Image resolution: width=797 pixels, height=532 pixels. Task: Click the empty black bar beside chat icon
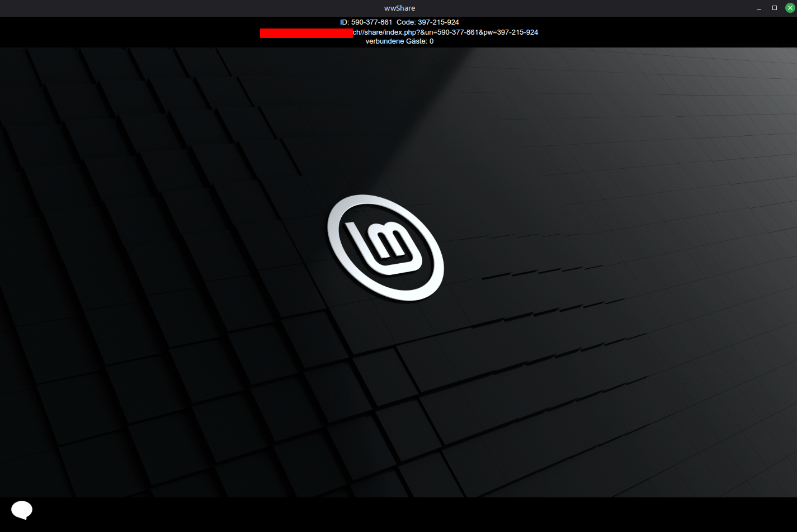pyautogui.click(x=392, y=514)
